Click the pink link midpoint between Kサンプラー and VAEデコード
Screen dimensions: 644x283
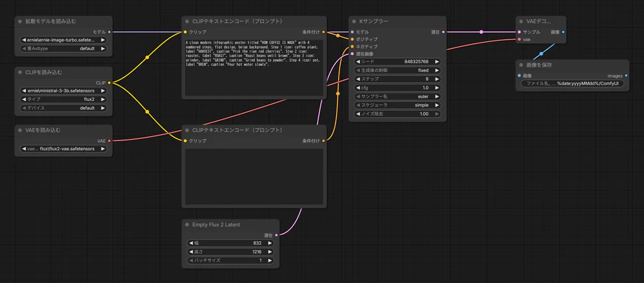coord(481,32)
